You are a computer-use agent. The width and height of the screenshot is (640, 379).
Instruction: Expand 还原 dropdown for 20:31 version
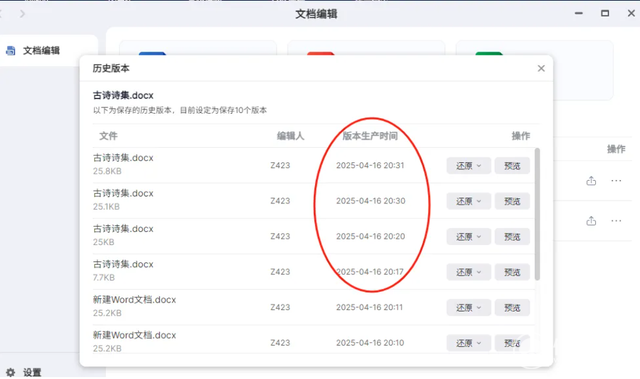(x=469, y=166)
